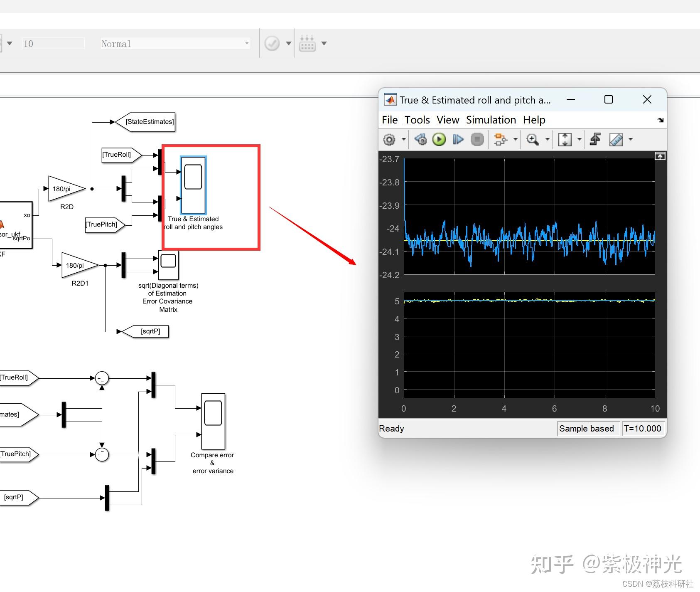The image size is (700, 592).
Task: Select the upper sum block after TrueRoll
Action: click(102, 378)
